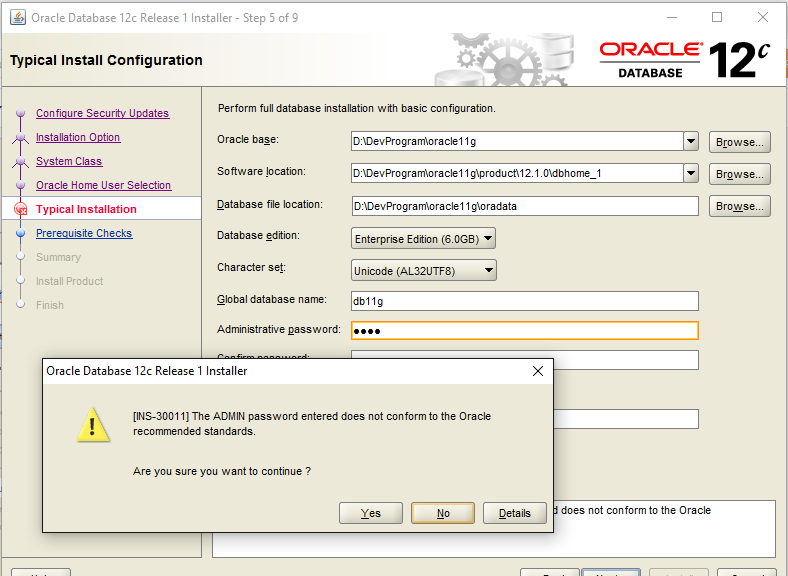Click the 'Install Product' step label
The image size is (788, 576).
pyautogui.click(x=69, y=281)
